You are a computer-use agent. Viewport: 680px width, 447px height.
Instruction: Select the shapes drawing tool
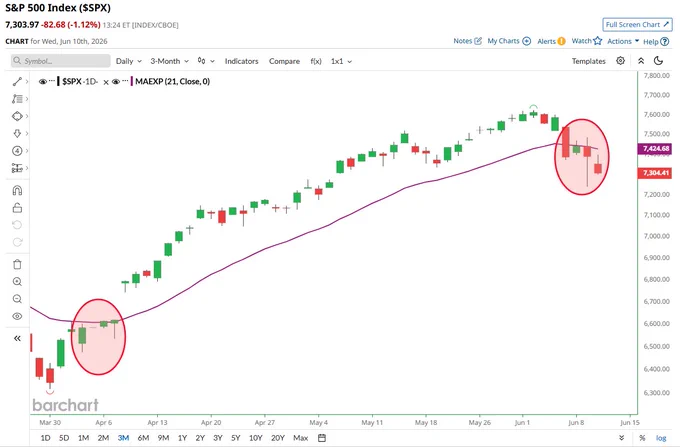pyautogui.click(x=17, y=116)
